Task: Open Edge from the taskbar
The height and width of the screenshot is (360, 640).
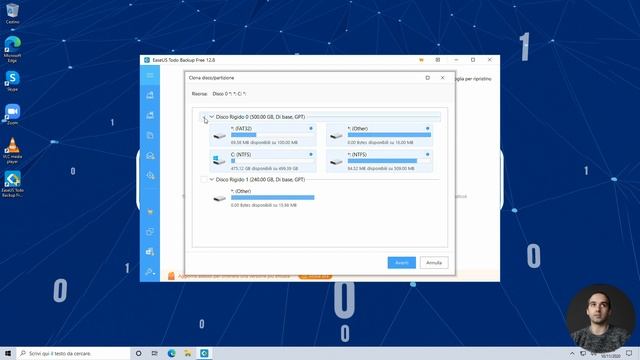Action: tap(171, 353)
